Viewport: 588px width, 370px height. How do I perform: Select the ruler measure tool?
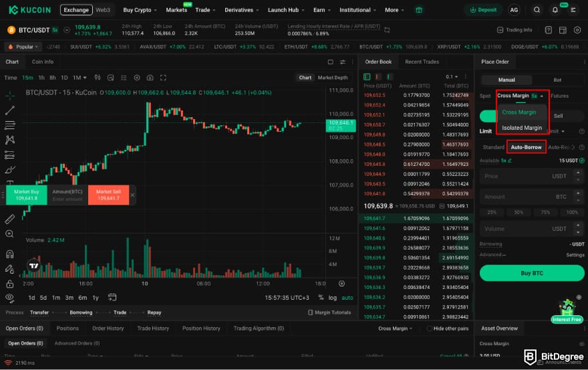coord(10,219)
